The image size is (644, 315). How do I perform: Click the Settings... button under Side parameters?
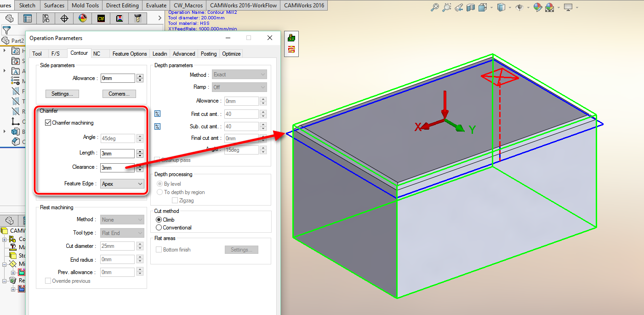pos(62,94)
